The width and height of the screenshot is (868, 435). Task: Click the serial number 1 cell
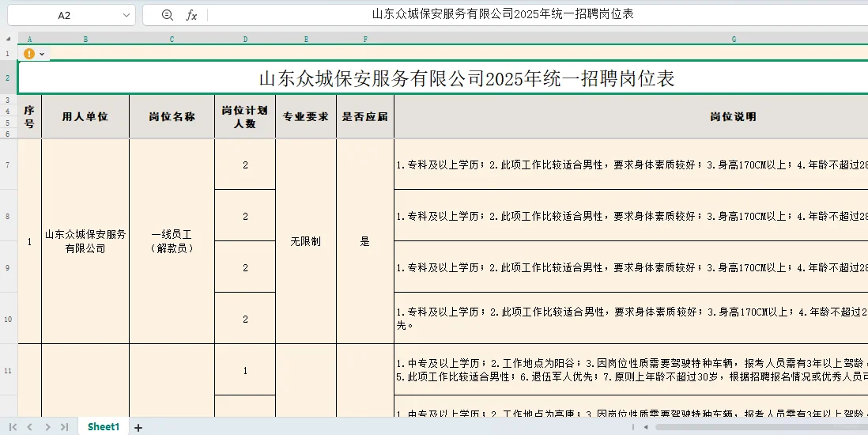[29, 241]
